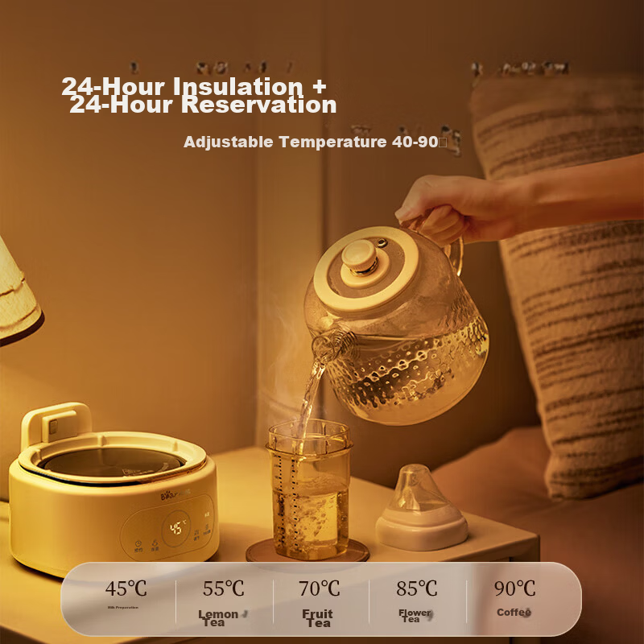Select the 55℃ temperature preset
Image resolution: width=644 pixels, height=644 pixels.
pos(224,588)
